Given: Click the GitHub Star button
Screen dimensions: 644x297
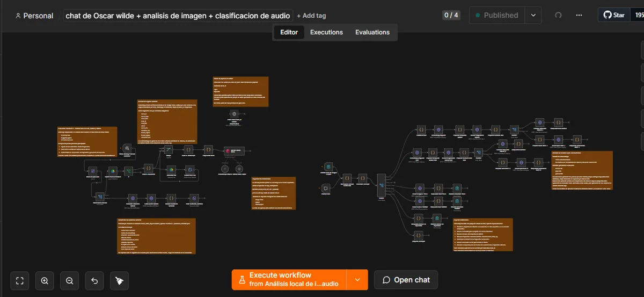Looking at the screenshot, I should click(614, 15).
